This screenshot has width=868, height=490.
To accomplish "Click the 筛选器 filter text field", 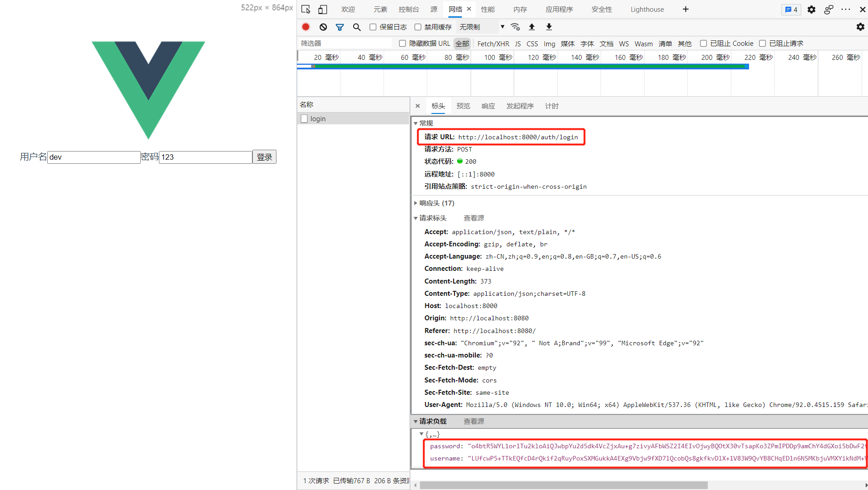I will click(x=345, y=43).
